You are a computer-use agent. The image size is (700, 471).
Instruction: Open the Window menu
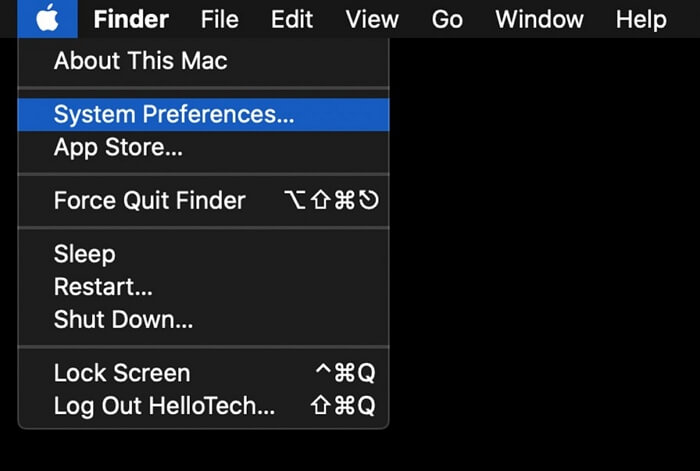[x=540, y=19]
